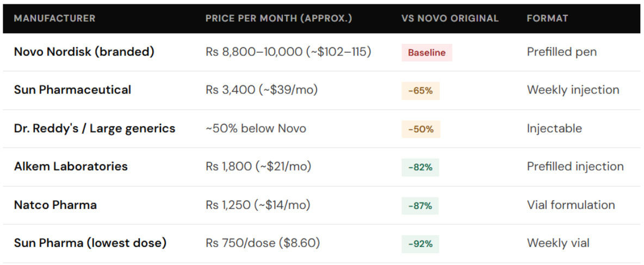Select the VS NOVO ORIGINAL column header

[450, 18]
